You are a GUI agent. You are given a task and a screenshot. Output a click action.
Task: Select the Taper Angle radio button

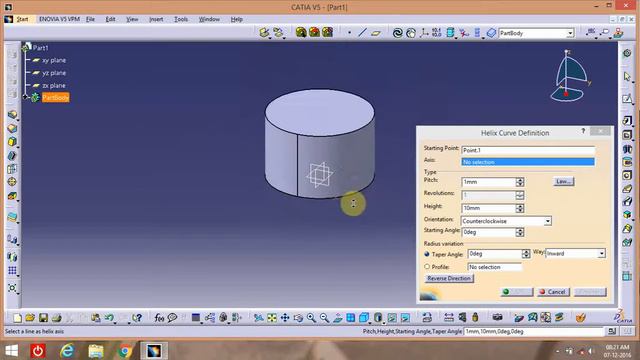(427, 254)
